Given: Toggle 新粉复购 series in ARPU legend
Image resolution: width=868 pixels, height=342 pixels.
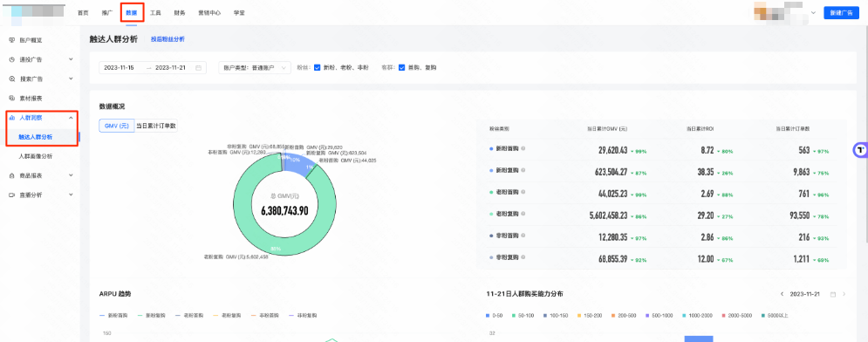Looking at the screenshot, I should [151, 316].
